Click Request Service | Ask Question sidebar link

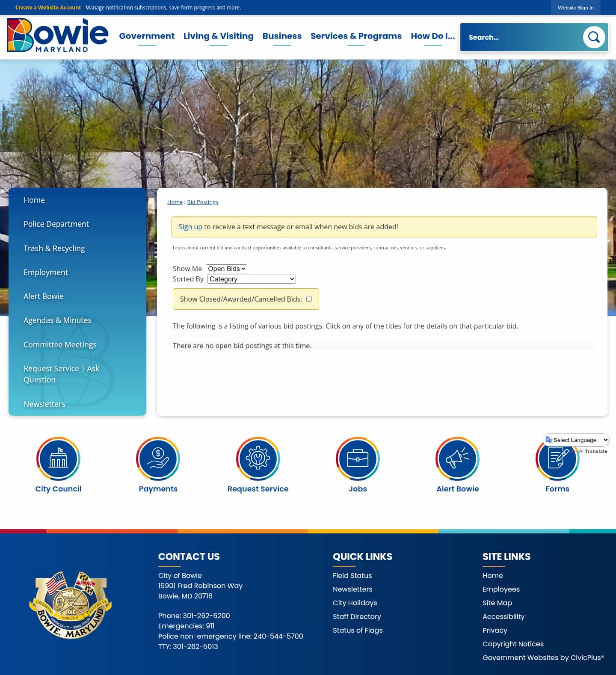(x=62, y=374)
